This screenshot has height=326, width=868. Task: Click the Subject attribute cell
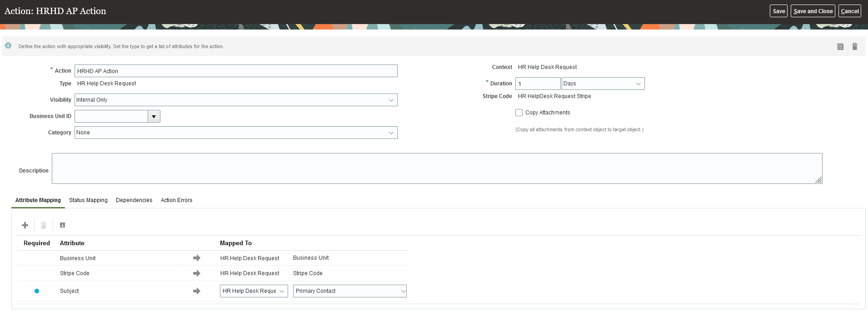[x=70, y=291]
